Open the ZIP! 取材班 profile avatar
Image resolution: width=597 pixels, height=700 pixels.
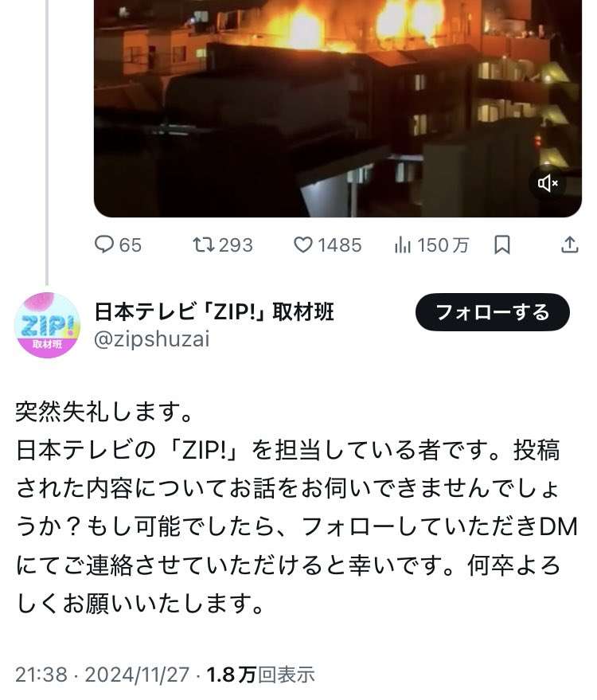(x=47, y=325)
